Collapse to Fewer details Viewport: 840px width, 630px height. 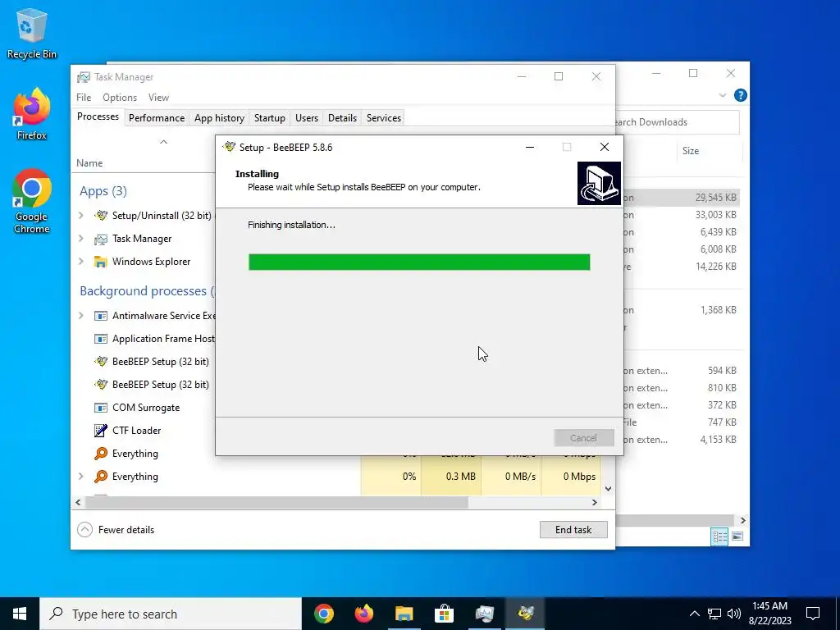116,530
